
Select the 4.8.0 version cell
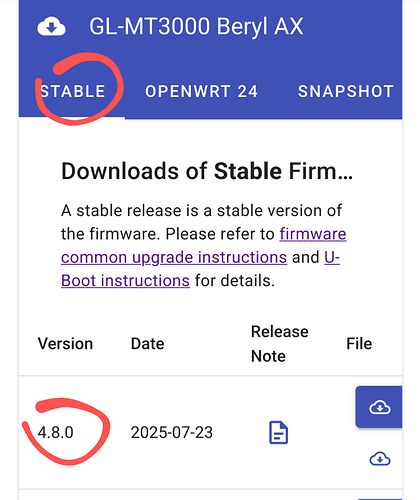tap(55, 433)
